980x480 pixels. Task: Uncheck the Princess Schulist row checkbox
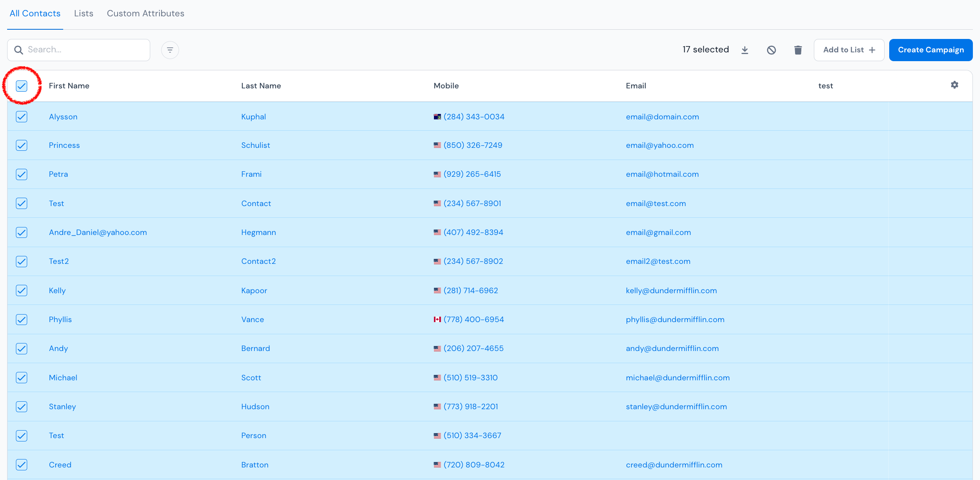coord(22,145)
